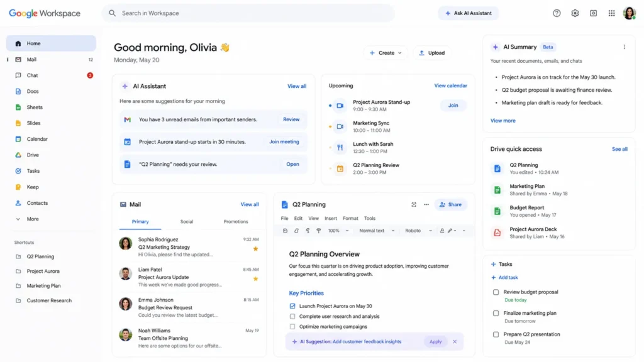Uncheck Launch Project Aurora on May 30
Viewport: 644px width, 362px height.
coord(292,306)
